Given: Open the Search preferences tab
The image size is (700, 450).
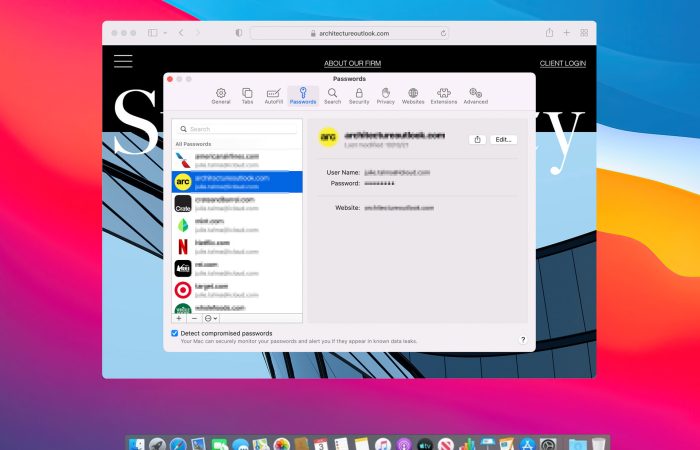Looking at the screenshot, I should pos(332,96).
